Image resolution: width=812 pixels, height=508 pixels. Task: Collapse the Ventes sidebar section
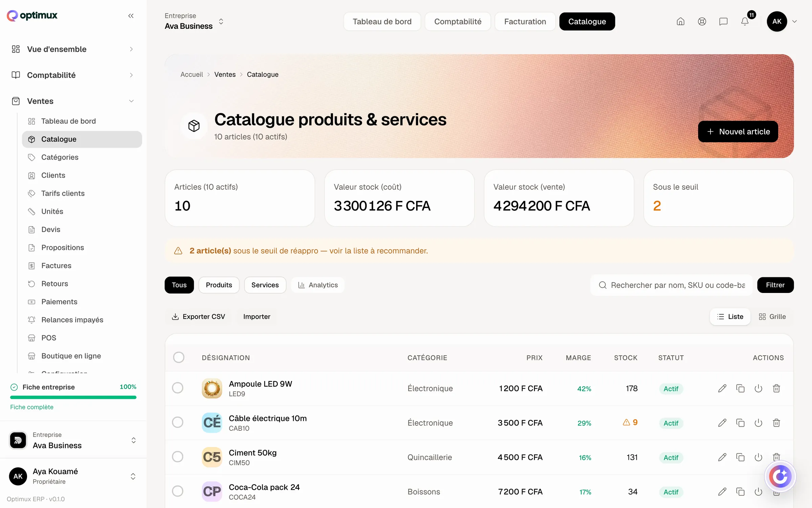coord(73,101)
